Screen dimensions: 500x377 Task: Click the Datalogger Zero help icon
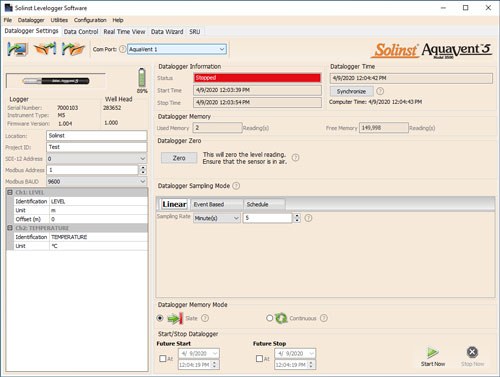[295, 158]
